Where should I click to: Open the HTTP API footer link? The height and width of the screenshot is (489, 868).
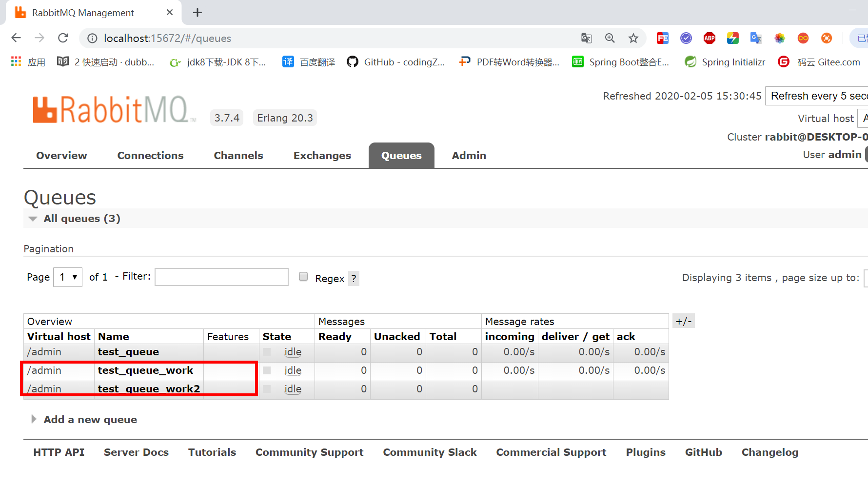[x=59, y=452]
